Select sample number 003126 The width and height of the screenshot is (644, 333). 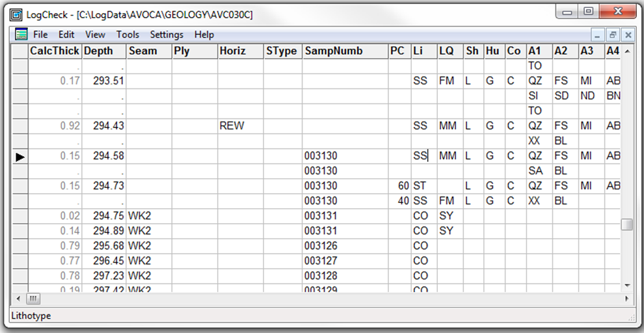click(346, 246)
